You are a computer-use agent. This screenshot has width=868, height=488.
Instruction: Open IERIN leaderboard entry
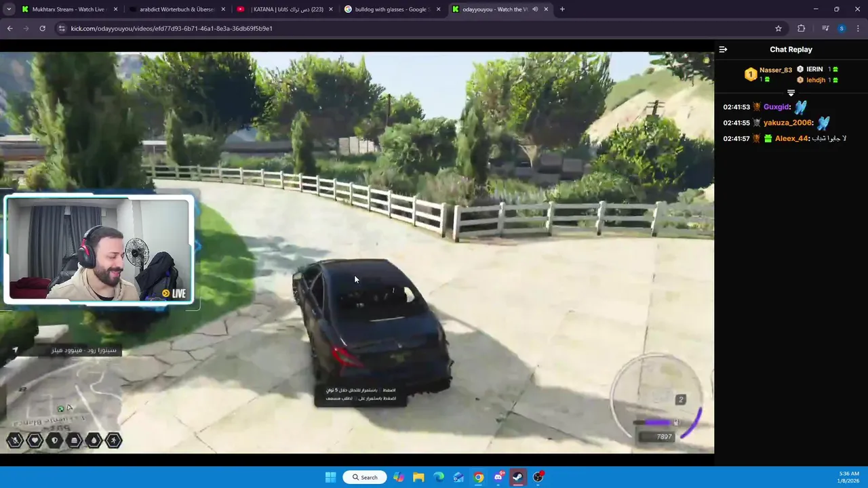(814, 69)
